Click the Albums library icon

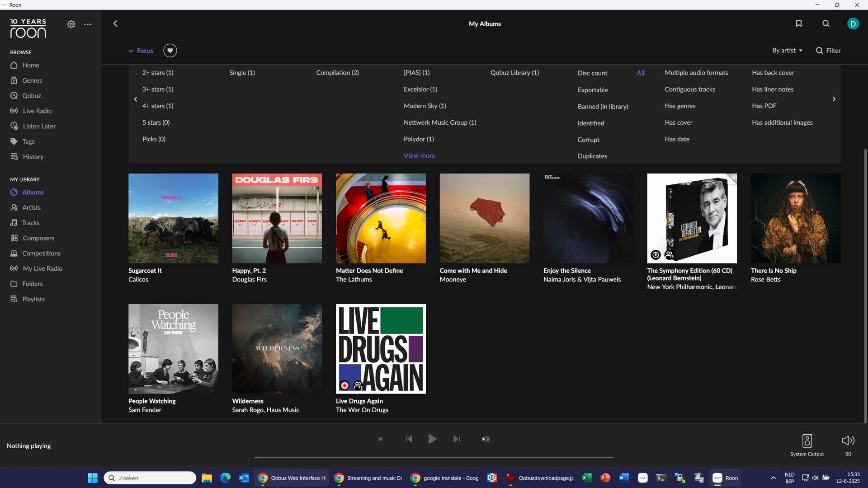click(x=14, y=192)
